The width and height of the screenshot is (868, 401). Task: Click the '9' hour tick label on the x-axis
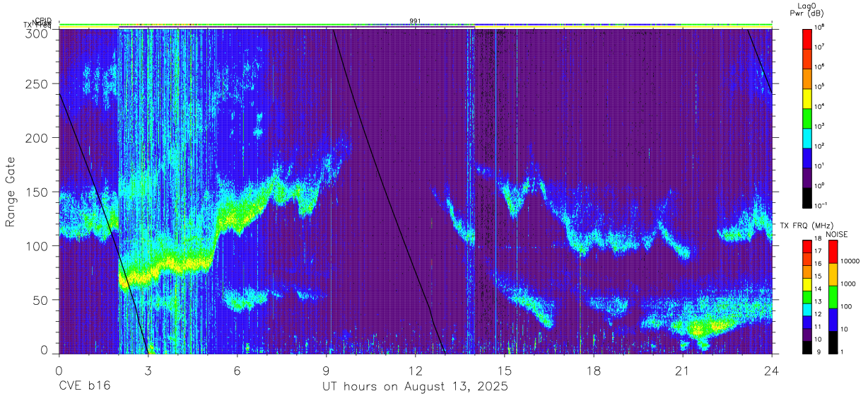coord(326,370)
